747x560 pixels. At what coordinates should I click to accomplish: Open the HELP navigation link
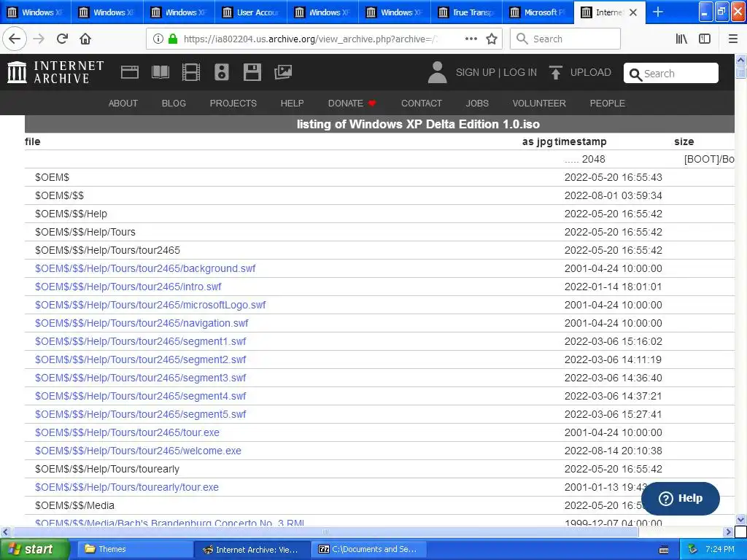[292, 103]
